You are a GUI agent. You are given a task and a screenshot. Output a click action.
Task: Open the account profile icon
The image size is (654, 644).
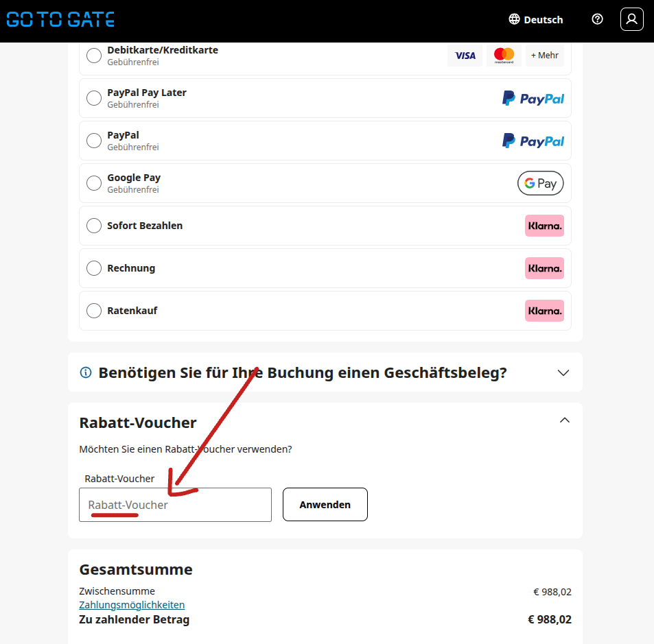pyautogui.click(x=631, y=19)
